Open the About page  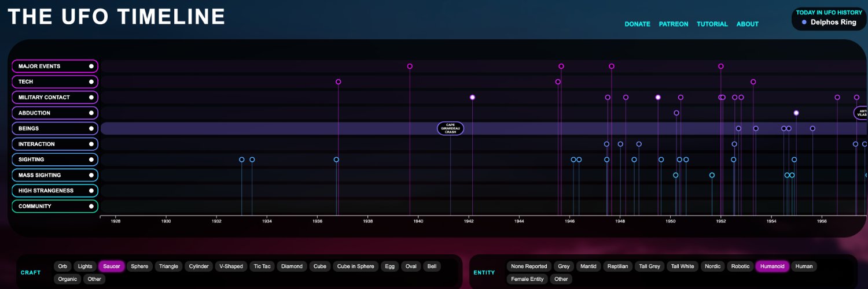click(x=748, y=24)
